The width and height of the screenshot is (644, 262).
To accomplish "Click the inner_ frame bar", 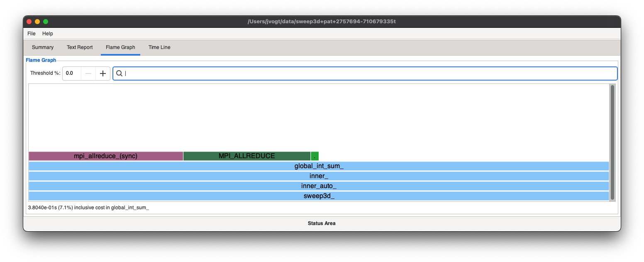I will 319,176.
